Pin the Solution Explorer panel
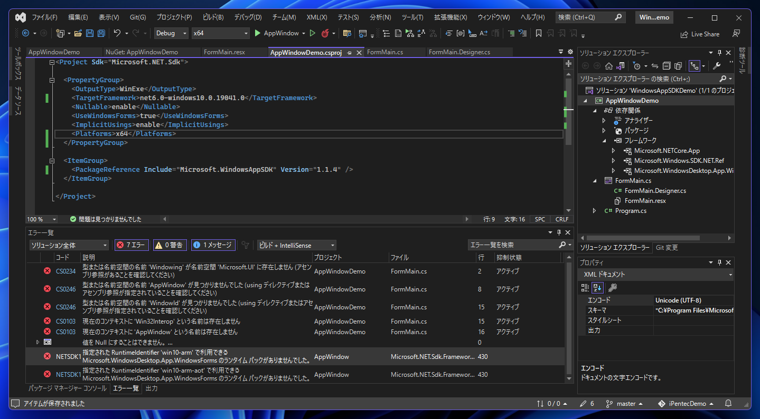 720,52
